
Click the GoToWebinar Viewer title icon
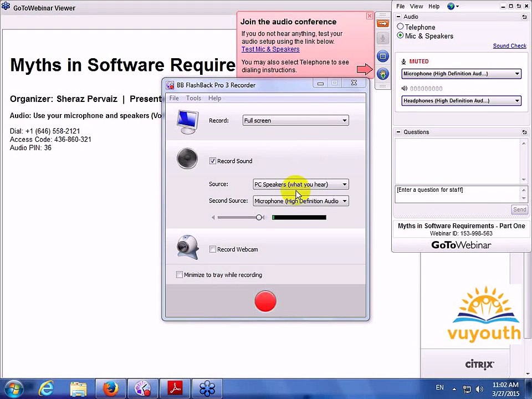pos(6,6)
